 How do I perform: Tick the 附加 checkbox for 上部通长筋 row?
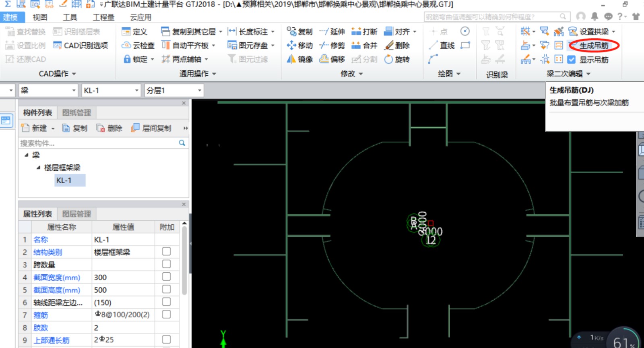(x=166, y=340)
